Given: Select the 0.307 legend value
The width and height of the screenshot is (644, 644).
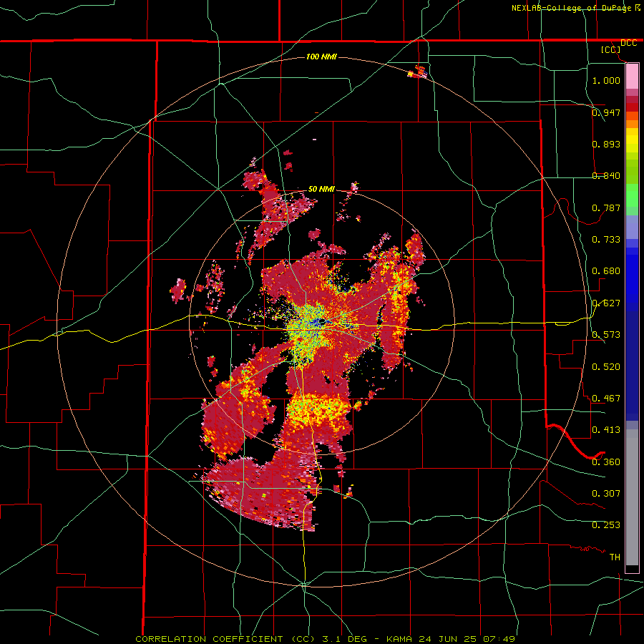Looking at the screenshot, I should pyautogui.click(x=606, y=493).
